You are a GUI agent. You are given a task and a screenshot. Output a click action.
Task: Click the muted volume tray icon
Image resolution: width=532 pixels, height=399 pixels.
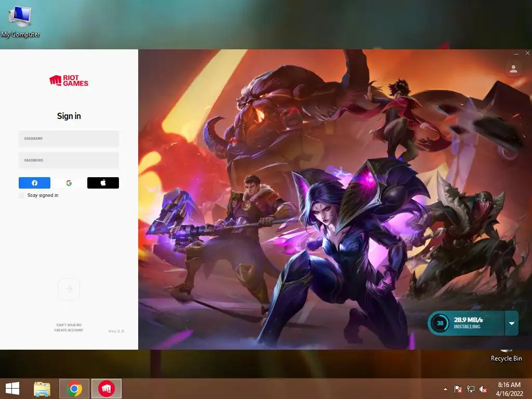coord(483,389)
